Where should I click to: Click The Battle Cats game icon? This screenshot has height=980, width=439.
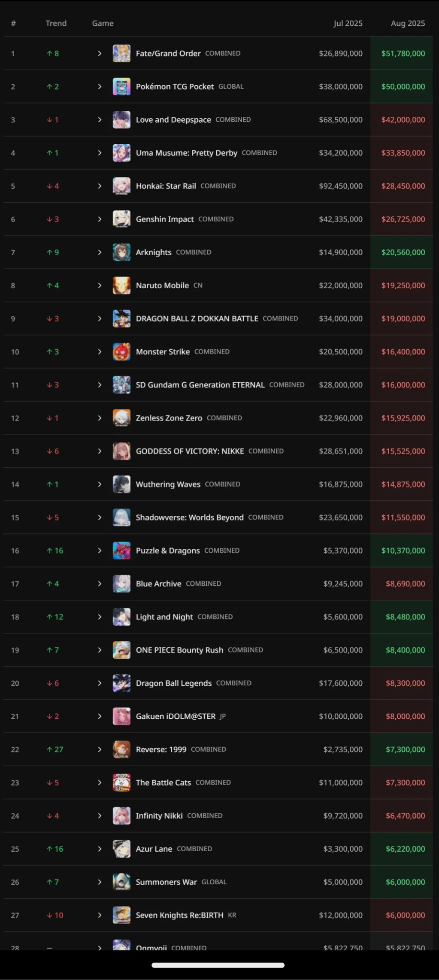pos(121,783)
